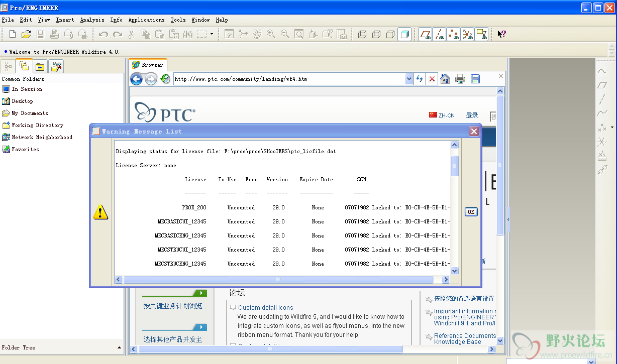Image resolution: width=617 pixels, height=364 pixels.
Task: Stop page loading with red X
Action: tap(432, 79)
